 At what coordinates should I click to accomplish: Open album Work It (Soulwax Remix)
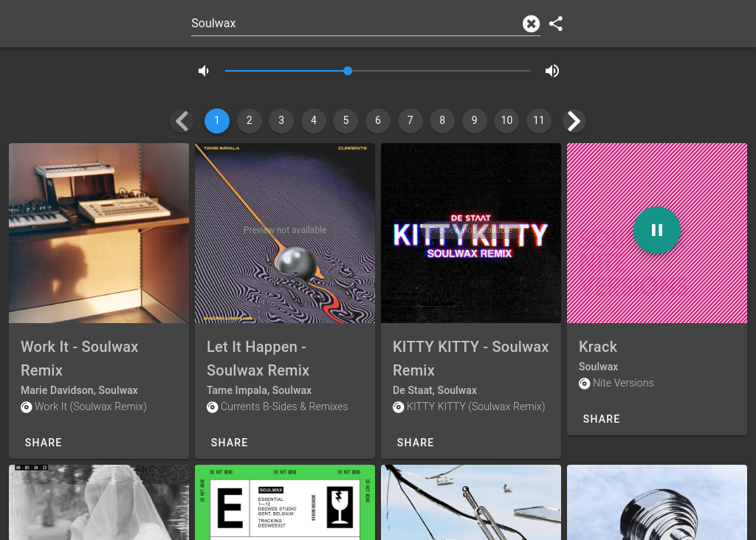tap(91, 406)
